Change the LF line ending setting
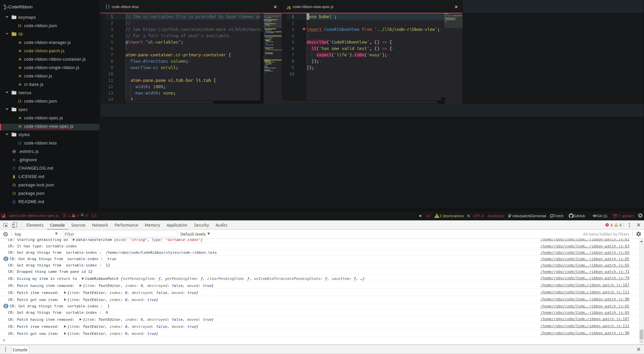Viewport: 644px width, 354px height. pos(428,216)
